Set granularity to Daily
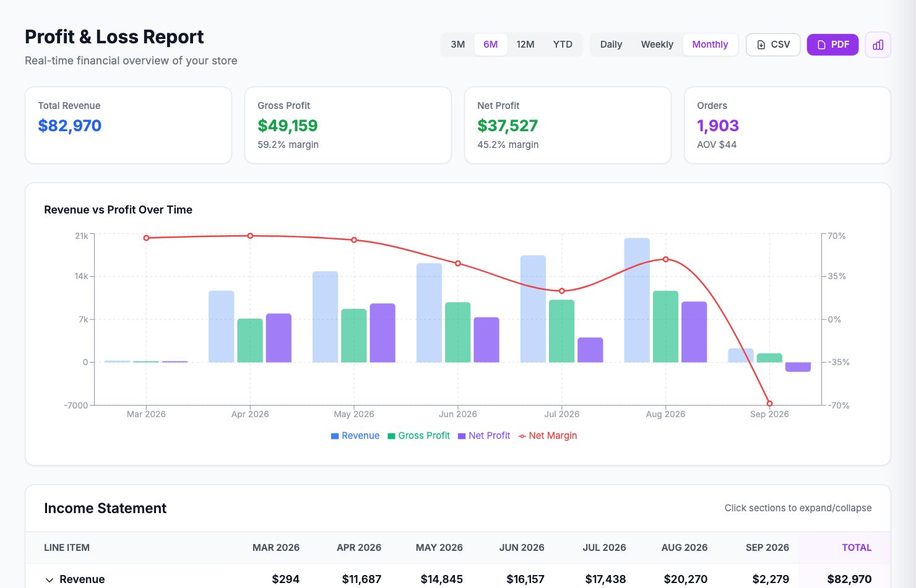Viewport: 916px width, 588px height. pyautogui.click(x=611, y=45)
